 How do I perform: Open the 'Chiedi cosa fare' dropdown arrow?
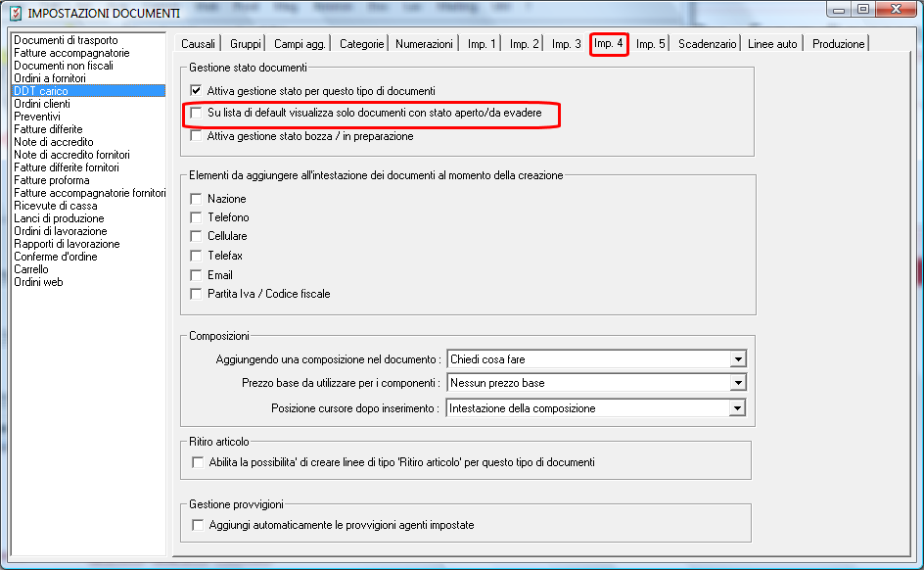pyautogui.click(x=738, y=359)
